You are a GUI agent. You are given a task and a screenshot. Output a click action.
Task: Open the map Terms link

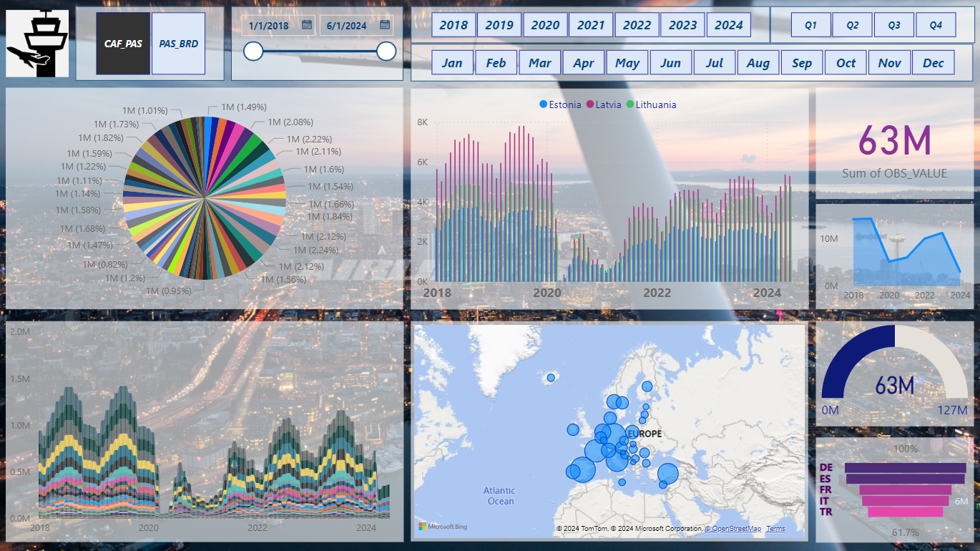click(x=775, y=529)
